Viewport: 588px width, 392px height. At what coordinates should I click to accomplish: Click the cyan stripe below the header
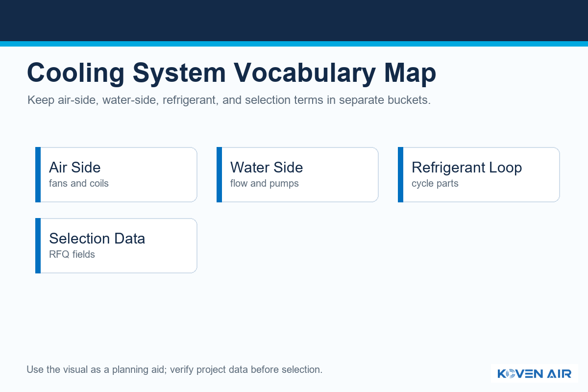tap(294, 44)
